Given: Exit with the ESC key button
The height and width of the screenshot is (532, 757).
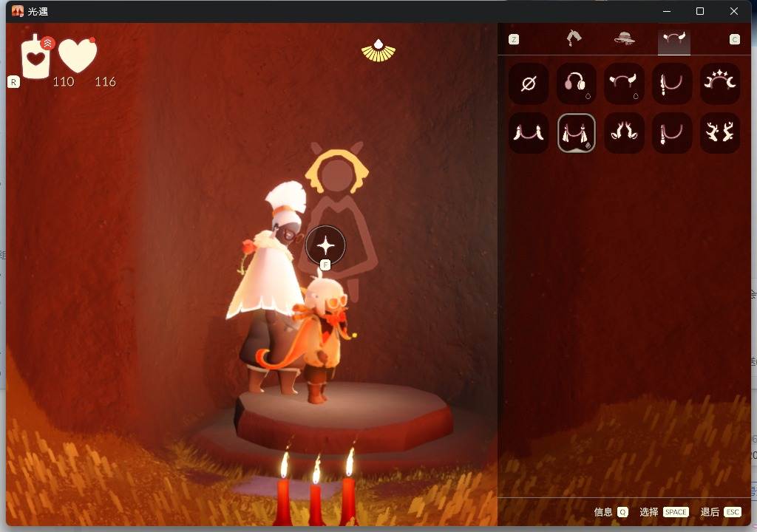Looking at the screenshot, I should coord(733,512).
